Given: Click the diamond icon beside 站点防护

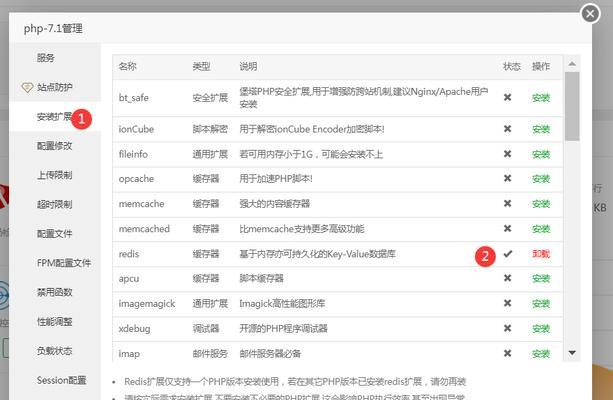Looking at the screenshot, I should (27, 87).
